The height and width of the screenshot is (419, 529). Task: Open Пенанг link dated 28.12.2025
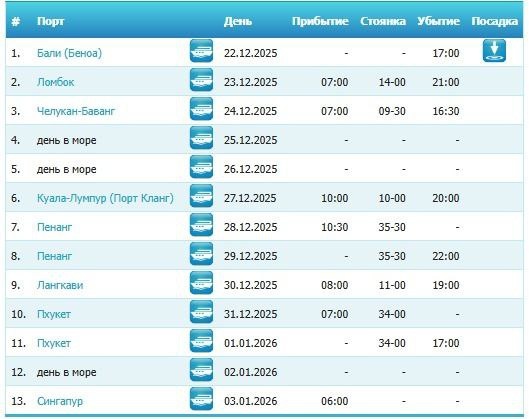(54, 227)
